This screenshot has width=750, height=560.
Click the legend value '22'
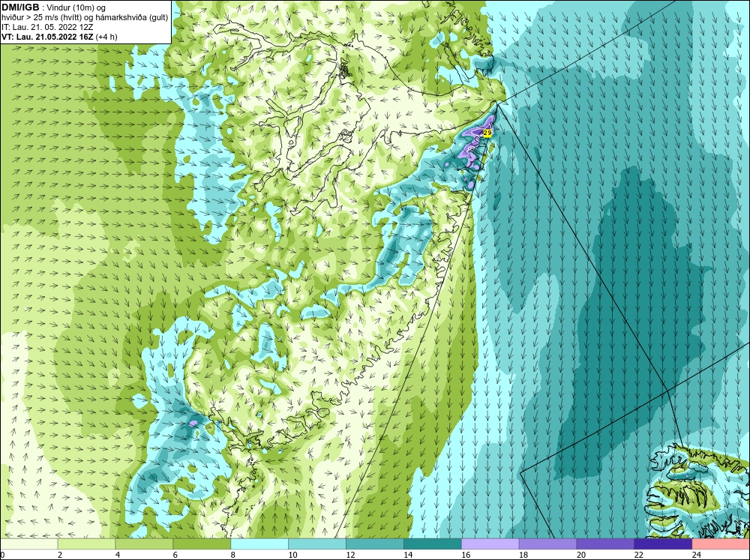[638, 555]
